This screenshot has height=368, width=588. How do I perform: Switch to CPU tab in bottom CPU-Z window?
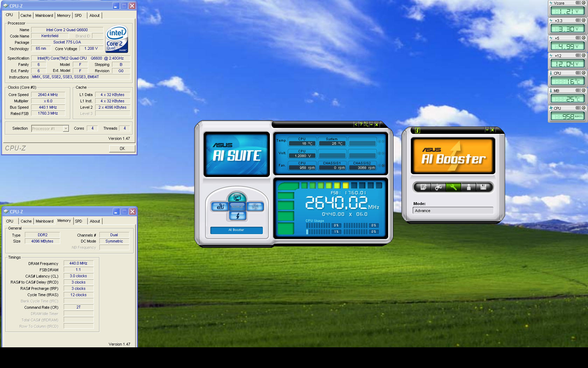click(x=10, y=221)
